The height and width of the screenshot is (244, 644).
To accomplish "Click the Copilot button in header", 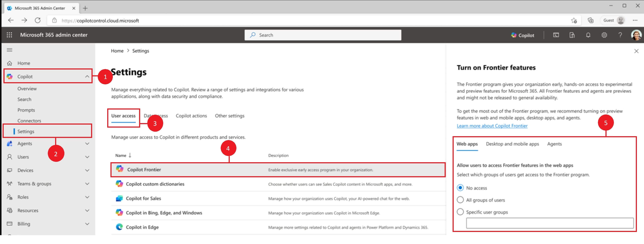I will pyautogui.click(x=523, y=35).
